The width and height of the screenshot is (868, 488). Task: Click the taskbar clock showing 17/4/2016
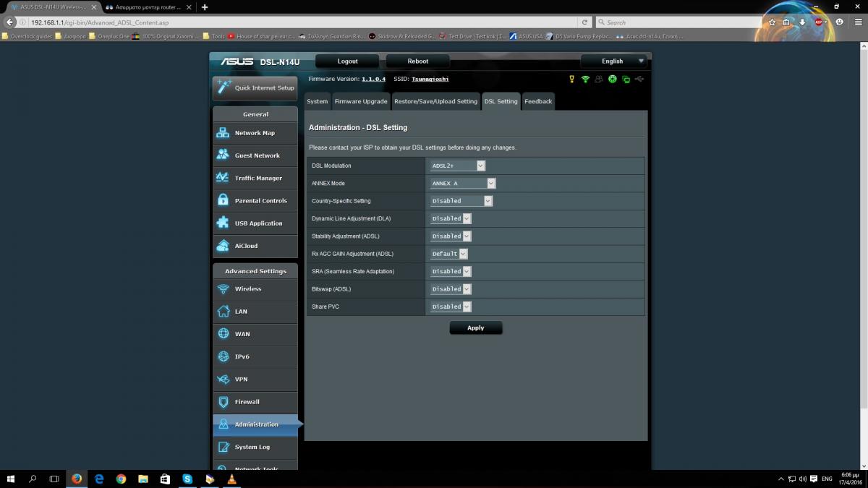[851, 479]
